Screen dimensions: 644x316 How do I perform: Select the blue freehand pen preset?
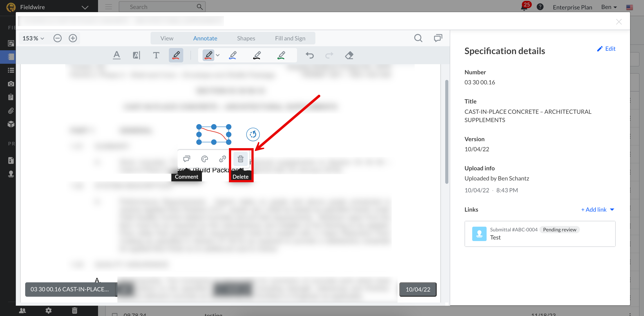tap(233, 55)
